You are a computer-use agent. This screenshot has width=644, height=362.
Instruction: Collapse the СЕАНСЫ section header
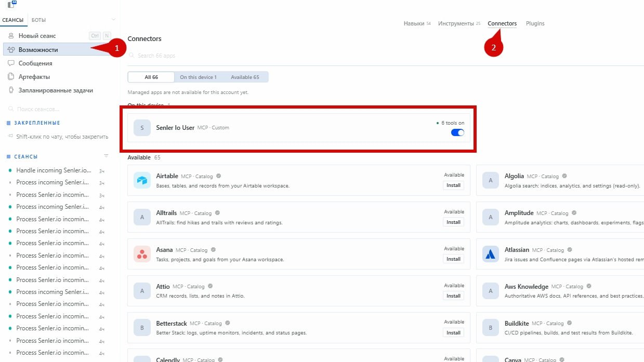(22, 156)
